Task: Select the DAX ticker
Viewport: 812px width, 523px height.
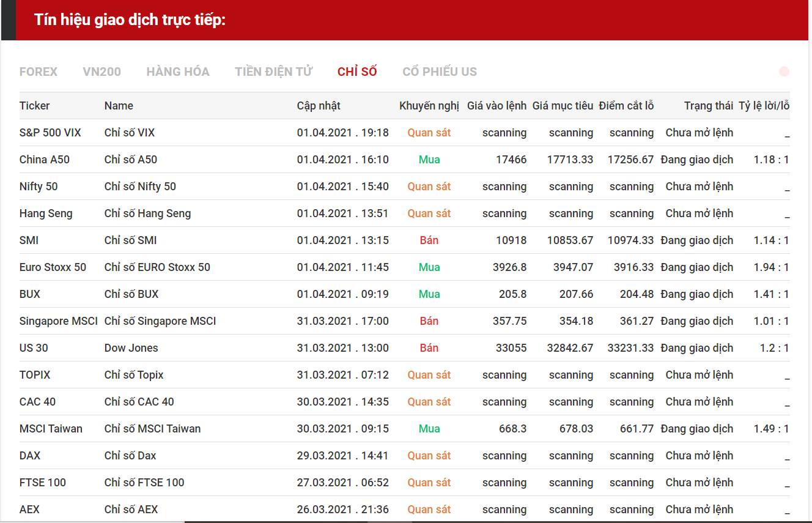Action: [x=30, y=456]
